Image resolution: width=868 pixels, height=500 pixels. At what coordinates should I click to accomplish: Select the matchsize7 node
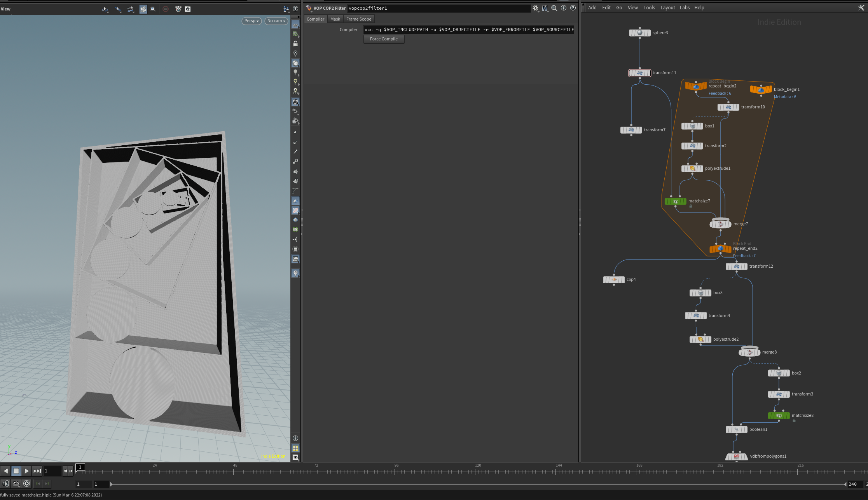click(676, 201)
